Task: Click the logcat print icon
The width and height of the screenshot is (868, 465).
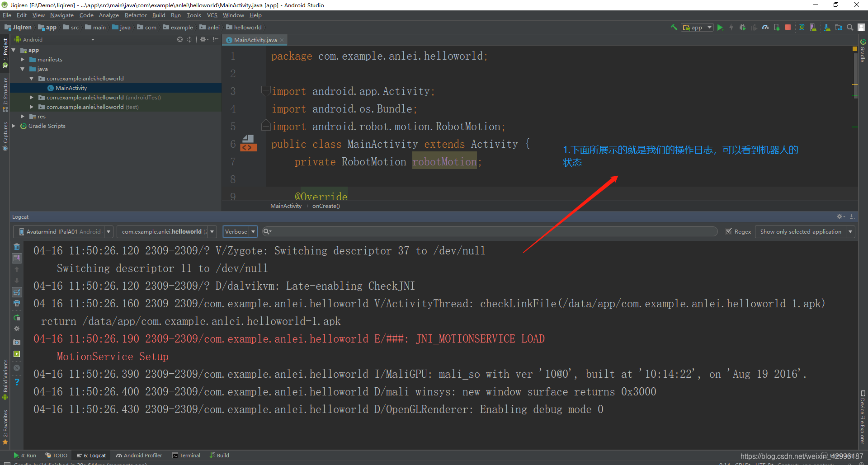Action: pyautogui.click(x=17, y=303)
